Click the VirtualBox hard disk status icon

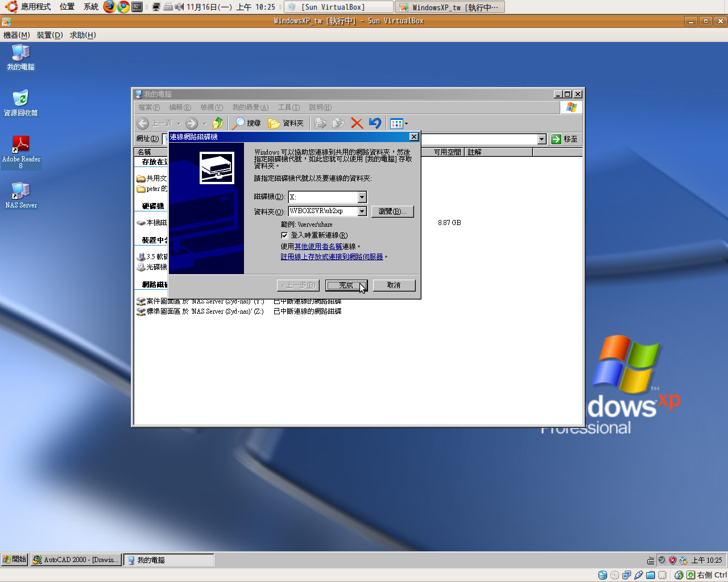602,575
